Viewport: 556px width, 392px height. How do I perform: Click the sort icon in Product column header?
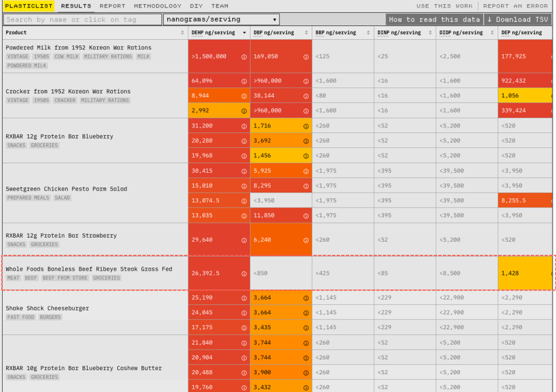(x=182, y=33)
